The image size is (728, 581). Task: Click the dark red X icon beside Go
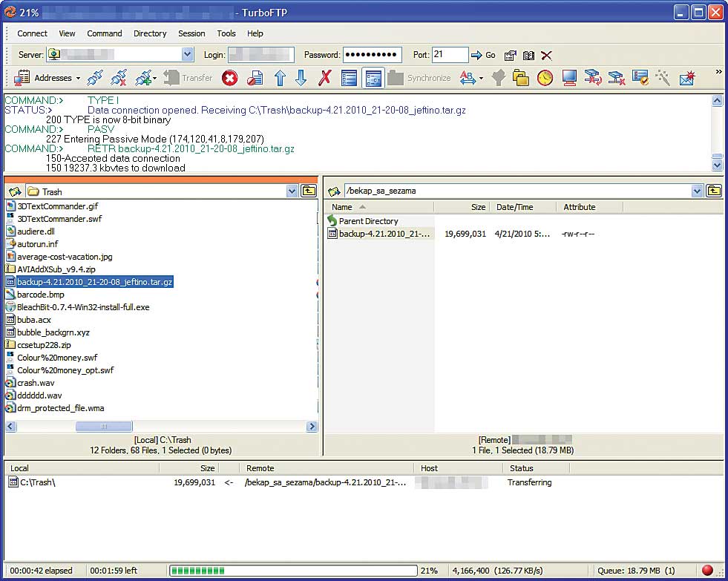(x=546, y=55)
